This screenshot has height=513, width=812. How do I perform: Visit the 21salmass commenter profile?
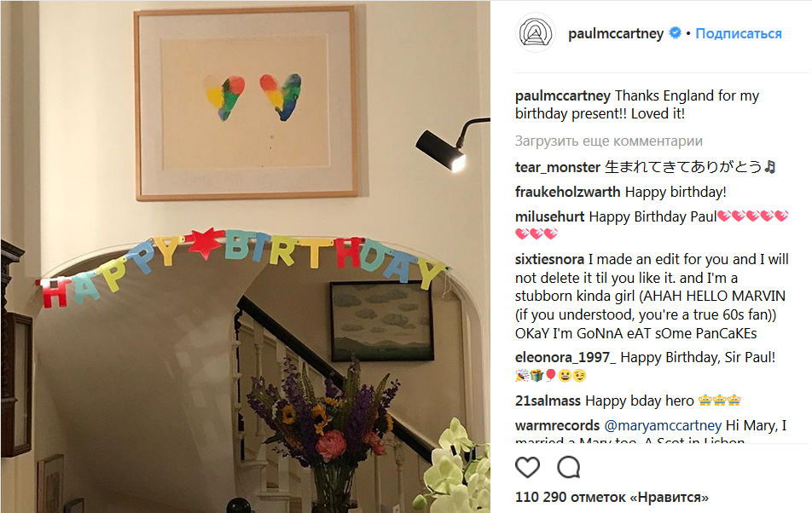point(548,401)
